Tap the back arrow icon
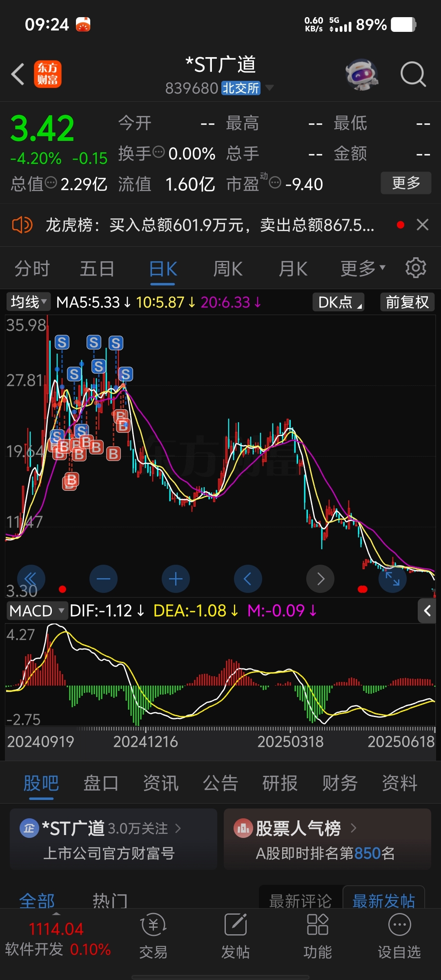The width and height of the screenshot is (441, 980). point(18,74)
